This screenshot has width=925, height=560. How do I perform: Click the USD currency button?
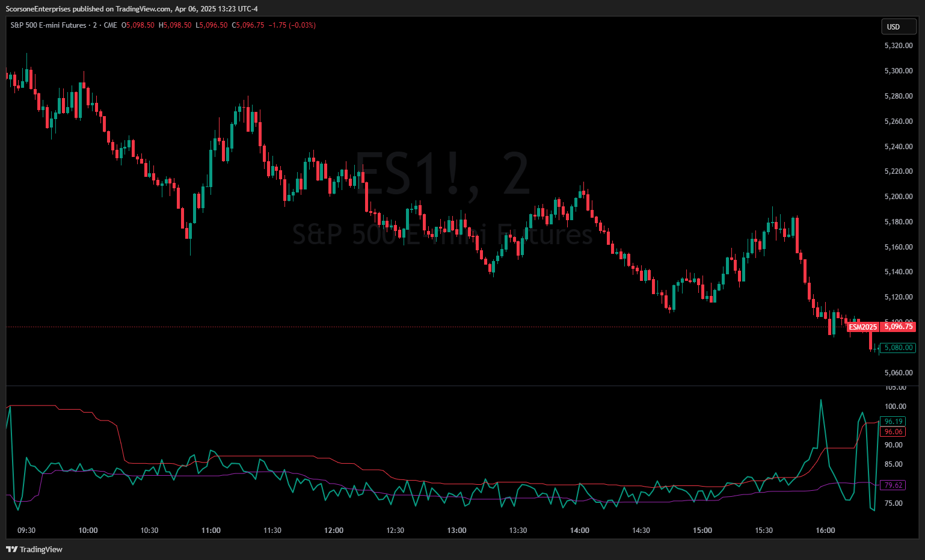click(x=899, y=26)
